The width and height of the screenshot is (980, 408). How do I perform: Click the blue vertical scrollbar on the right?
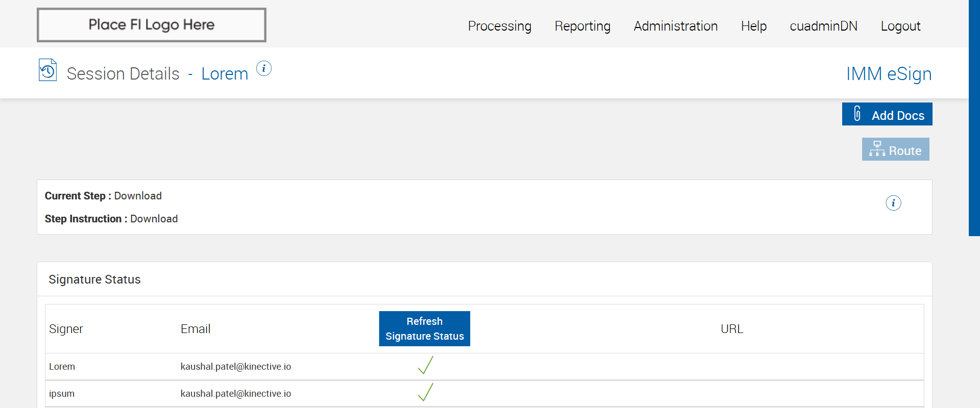click(974, 117)
